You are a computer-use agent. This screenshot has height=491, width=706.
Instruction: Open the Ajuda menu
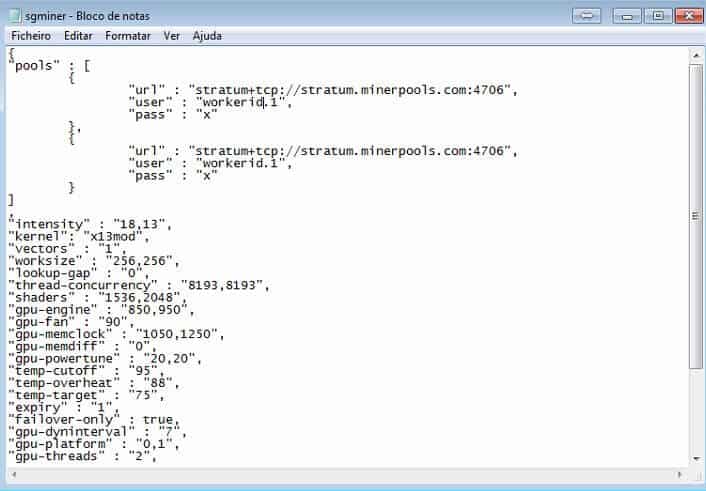tap(207, 36)
